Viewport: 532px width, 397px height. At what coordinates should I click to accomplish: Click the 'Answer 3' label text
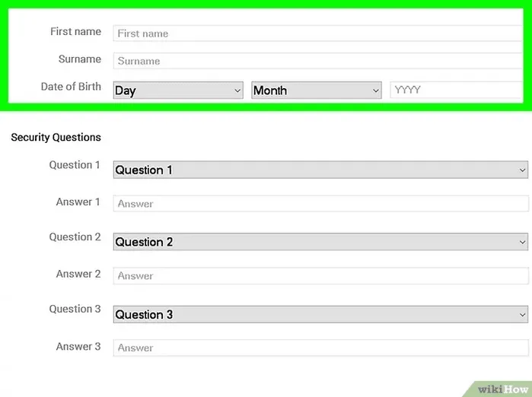78,347
